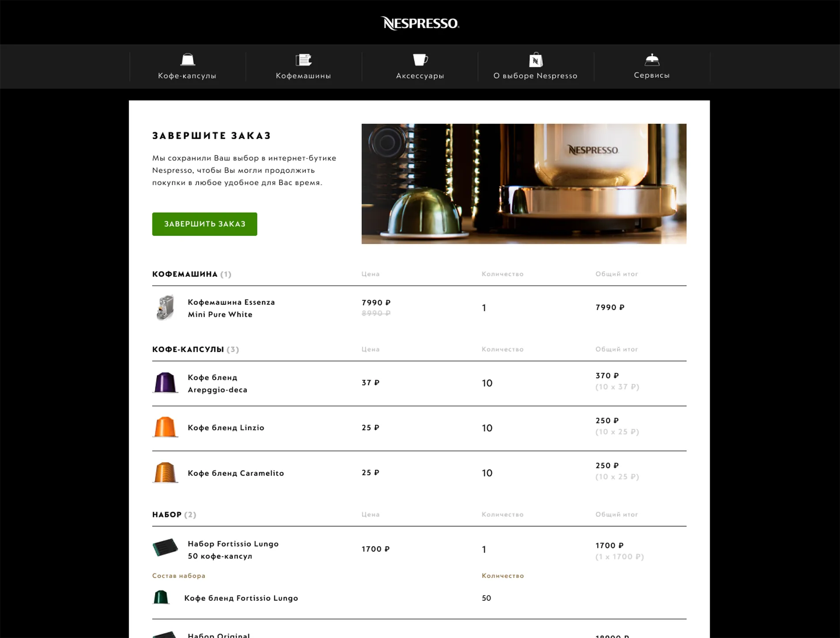This screenshot has width=840, height=638.
Task: Click the Кофемашины menu label
Action: [303, 76]
